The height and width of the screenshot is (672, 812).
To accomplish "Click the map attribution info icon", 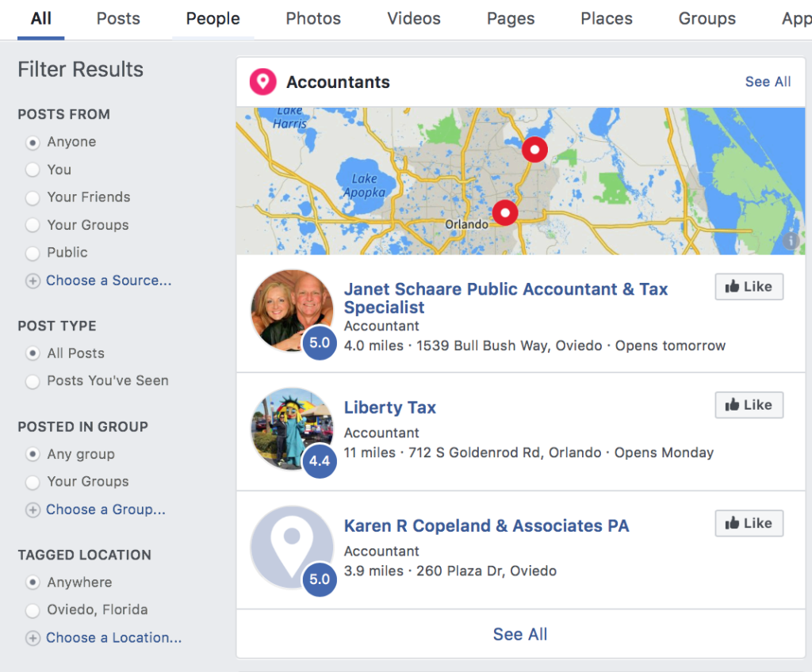I will click(x=791, y=241).
